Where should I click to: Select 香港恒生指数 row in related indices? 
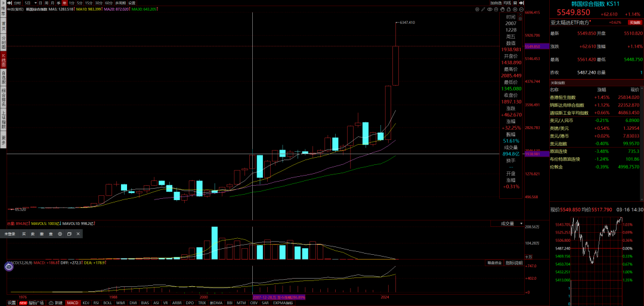595,97
